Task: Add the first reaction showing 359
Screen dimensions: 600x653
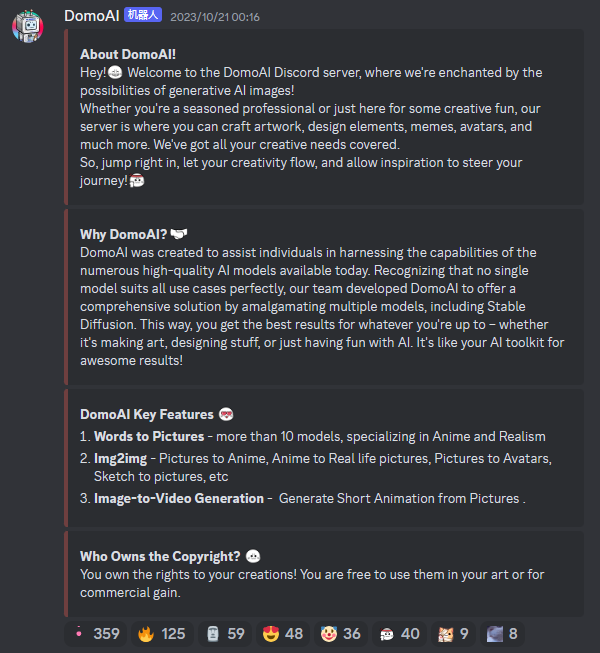Action: tap(96, 633)
